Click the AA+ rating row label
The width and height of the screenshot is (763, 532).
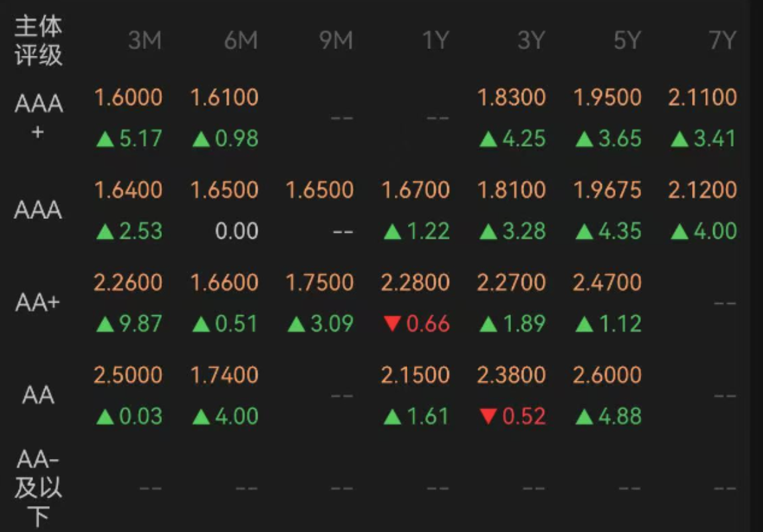[37, 302]
